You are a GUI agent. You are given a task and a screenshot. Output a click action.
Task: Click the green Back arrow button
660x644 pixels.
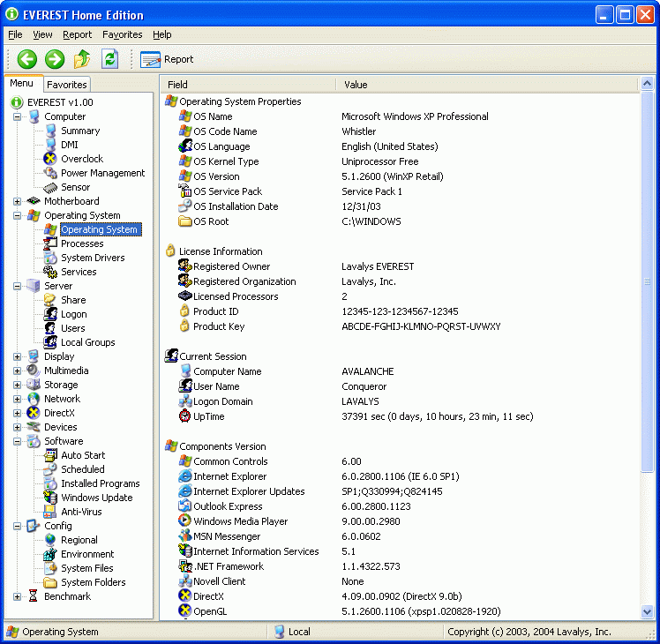click(27, 59)
